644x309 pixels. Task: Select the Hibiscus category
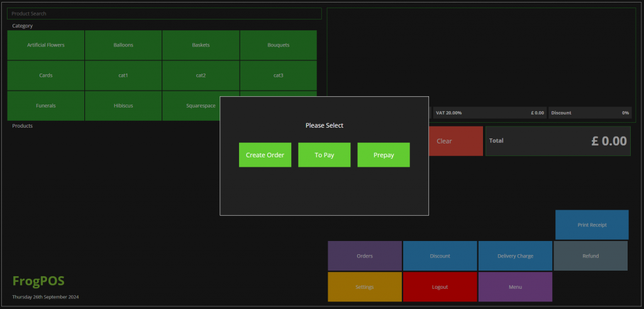[x=123, y=106]
